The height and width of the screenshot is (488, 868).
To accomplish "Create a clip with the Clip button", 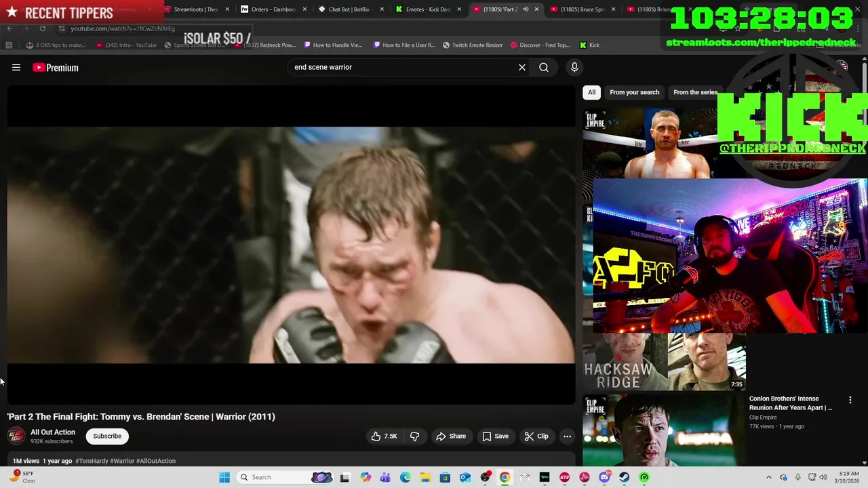I will pos(536,436).
